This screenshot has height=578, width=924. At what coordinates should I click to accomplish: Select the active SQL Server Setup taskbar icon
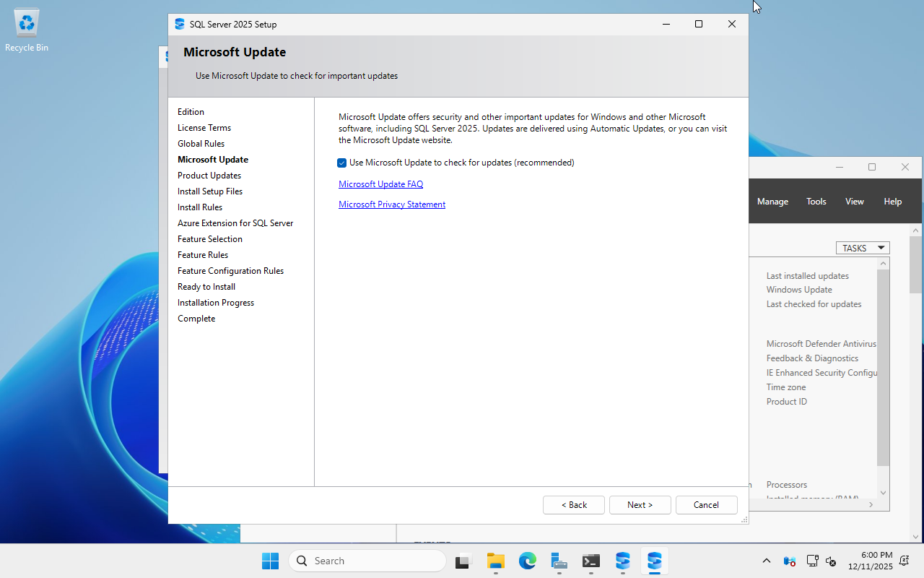(654, 561)
